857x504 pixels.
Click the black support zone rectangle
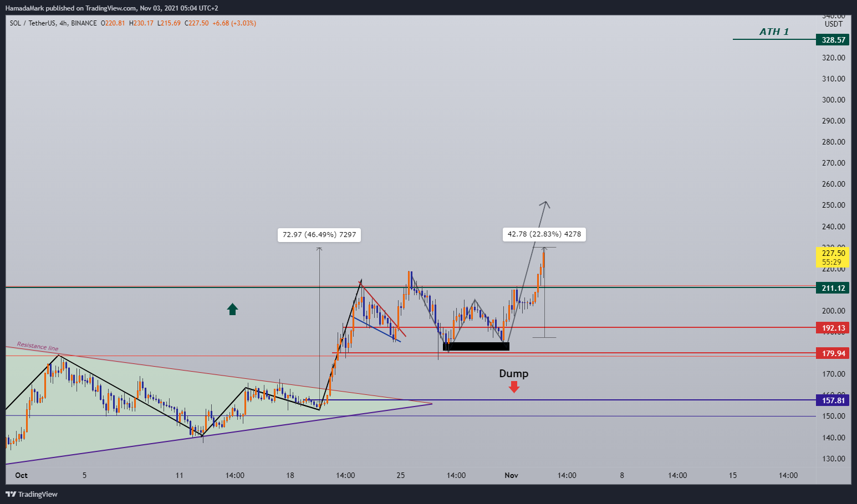click(x=476, y=346)
